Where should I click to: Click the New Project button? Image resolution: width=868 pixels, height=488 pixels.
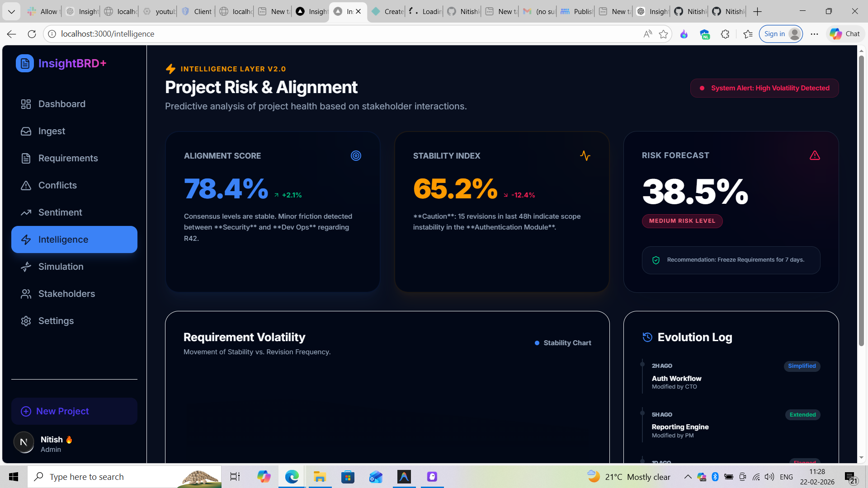pos(74,411)
